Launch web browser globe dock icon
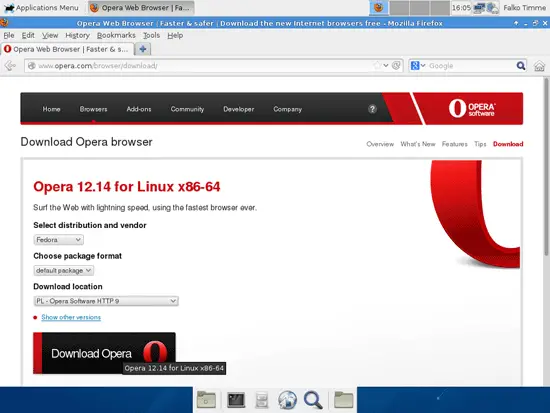 click(287, 400)
